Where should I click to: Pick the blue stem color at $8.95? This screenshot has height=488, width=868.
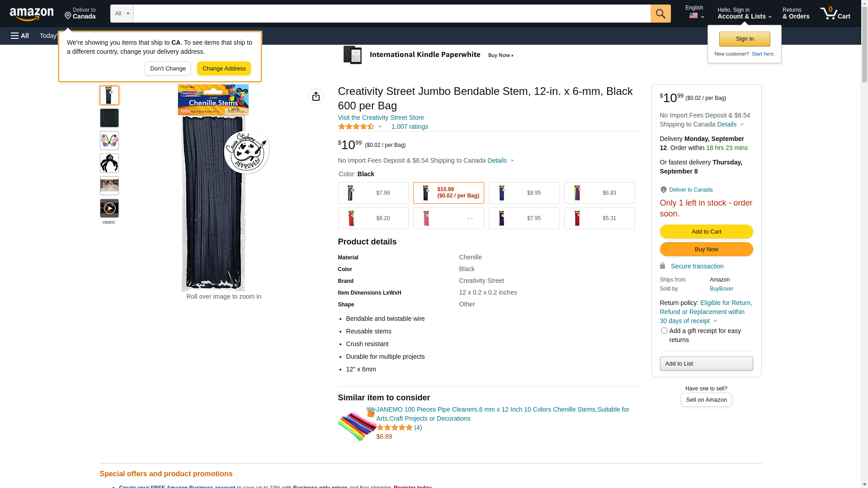(524, 193)
